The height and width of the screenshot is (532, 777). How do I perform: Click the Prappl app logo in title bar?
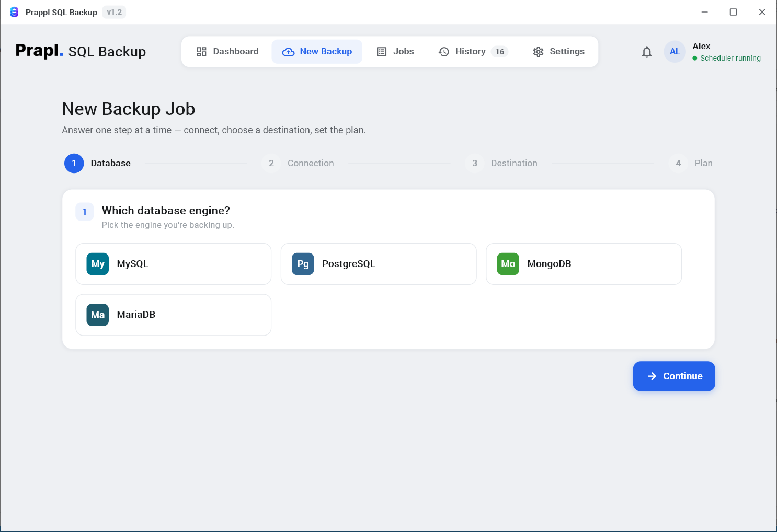pos(15,12)
